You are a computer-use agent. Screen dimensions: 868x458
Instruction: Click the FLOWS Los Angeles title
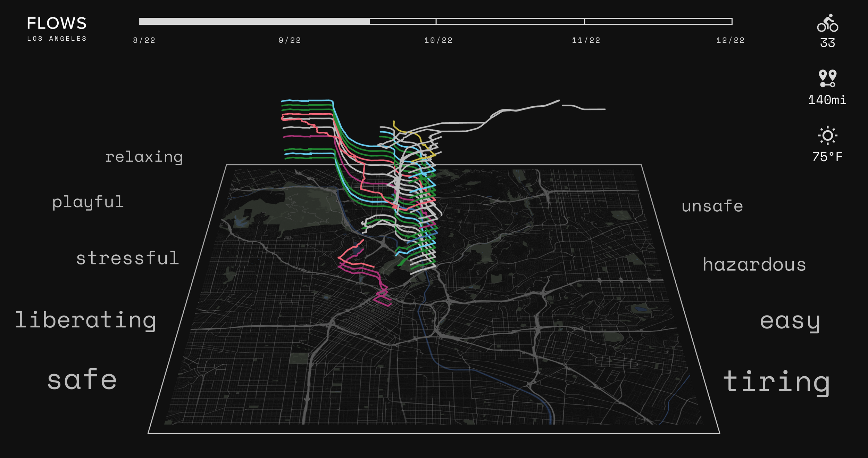57,30
